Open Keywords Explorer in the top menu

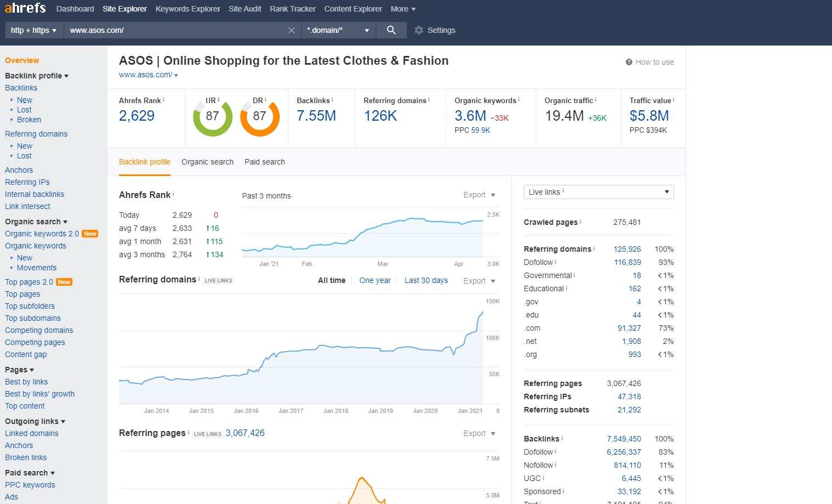[188, 9]
